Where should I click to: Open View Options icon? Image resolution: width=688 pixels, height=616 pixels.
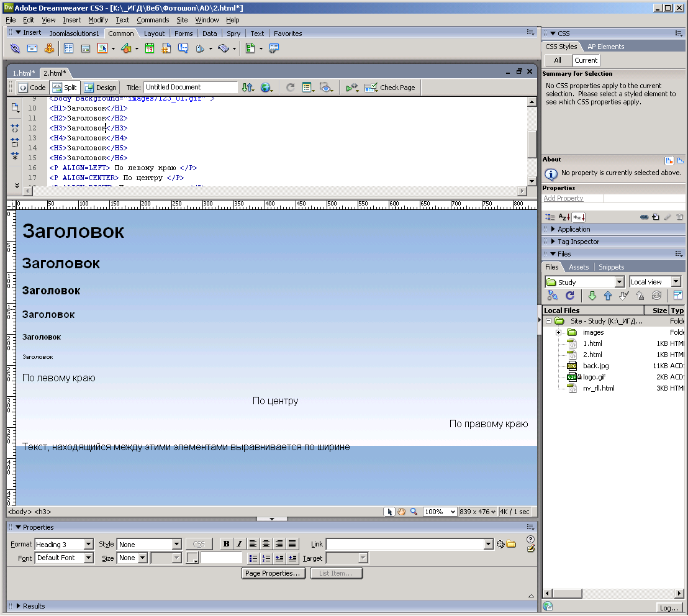(308, 88)
